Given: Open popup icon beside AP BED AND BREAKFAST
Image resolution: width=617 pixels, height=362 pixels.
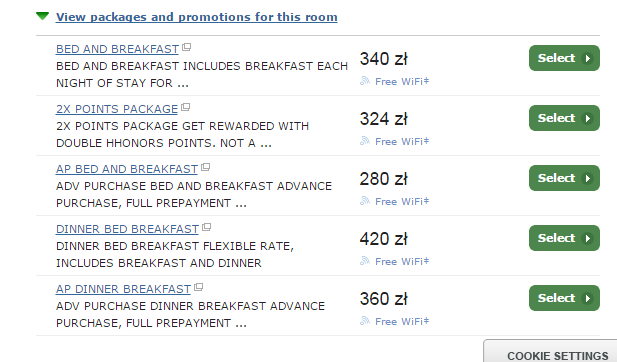Looking at the screenshot, I should pos(205,167).
